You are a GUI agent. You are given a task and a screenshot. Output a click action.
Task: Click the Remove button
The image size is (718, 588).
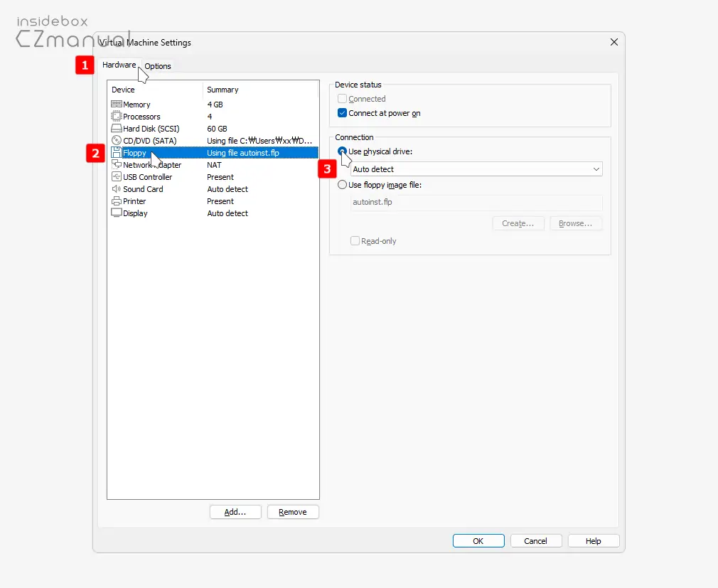(x=293, y=512)
